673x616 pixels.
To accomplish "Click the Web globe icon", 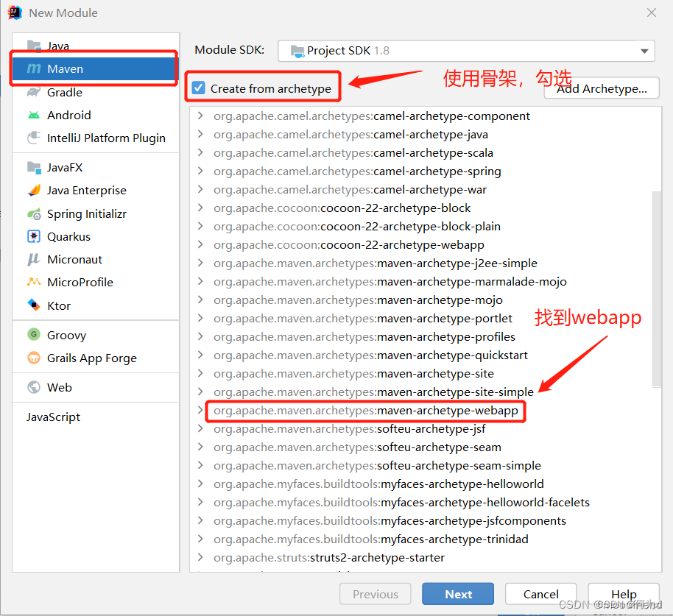I will tap(34, 387).
